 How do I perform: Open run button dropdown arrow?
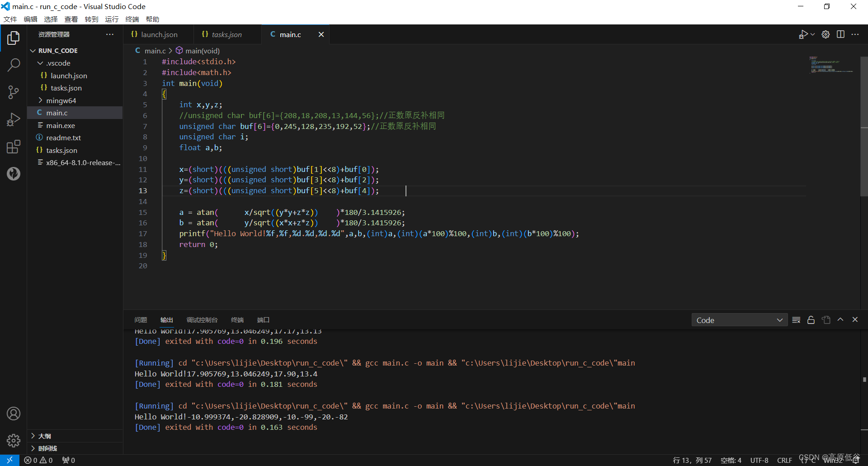click(x=813, y=34)
